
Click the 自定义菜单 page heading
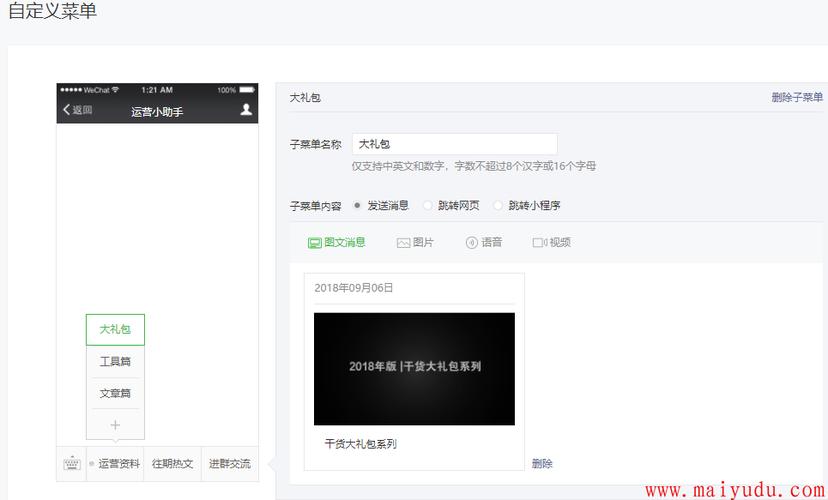click(52, 11)
